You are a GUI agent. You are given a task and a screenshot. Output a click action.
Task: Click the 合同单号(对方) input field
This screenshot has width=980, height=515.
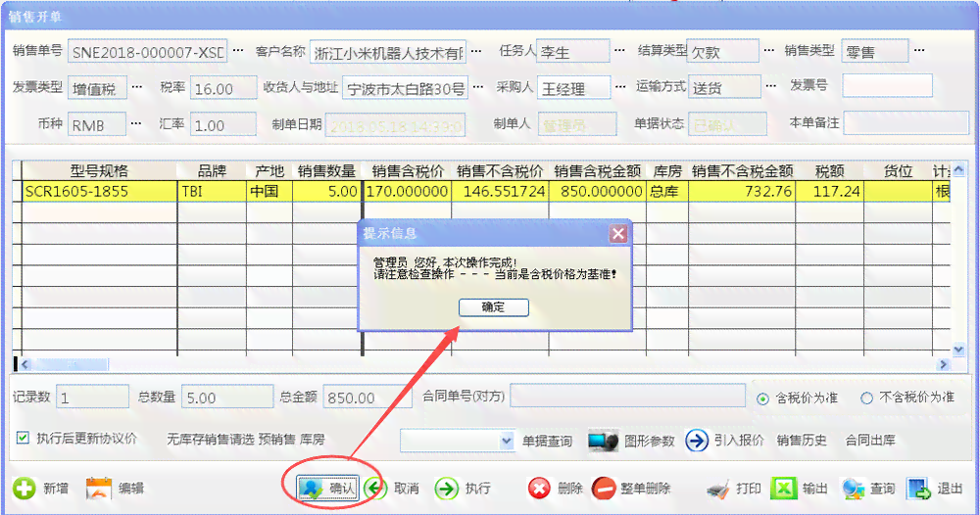(x=628, y=396)
